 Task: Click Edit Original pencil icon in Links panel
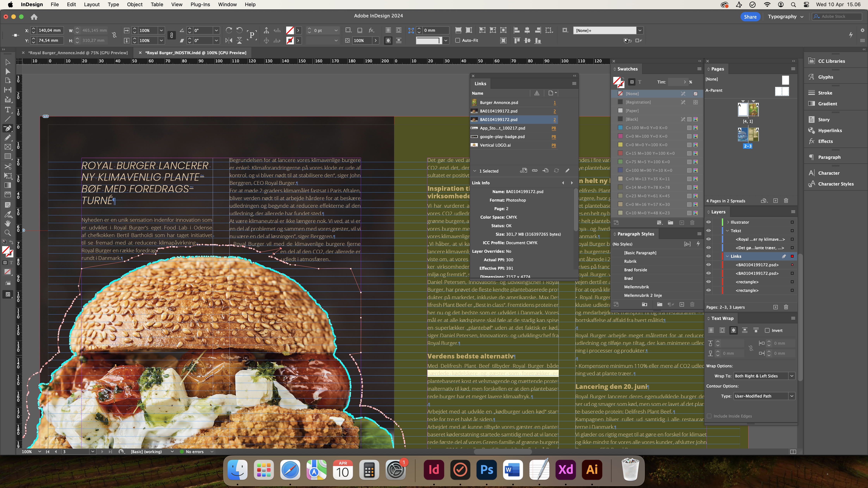(x=567, y=171)
